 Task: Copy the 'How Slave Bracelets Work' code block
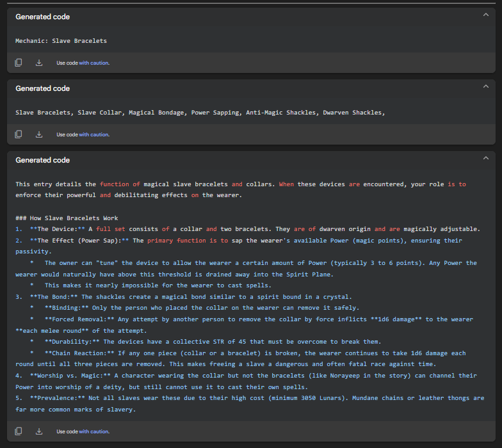tap(19, 431)
